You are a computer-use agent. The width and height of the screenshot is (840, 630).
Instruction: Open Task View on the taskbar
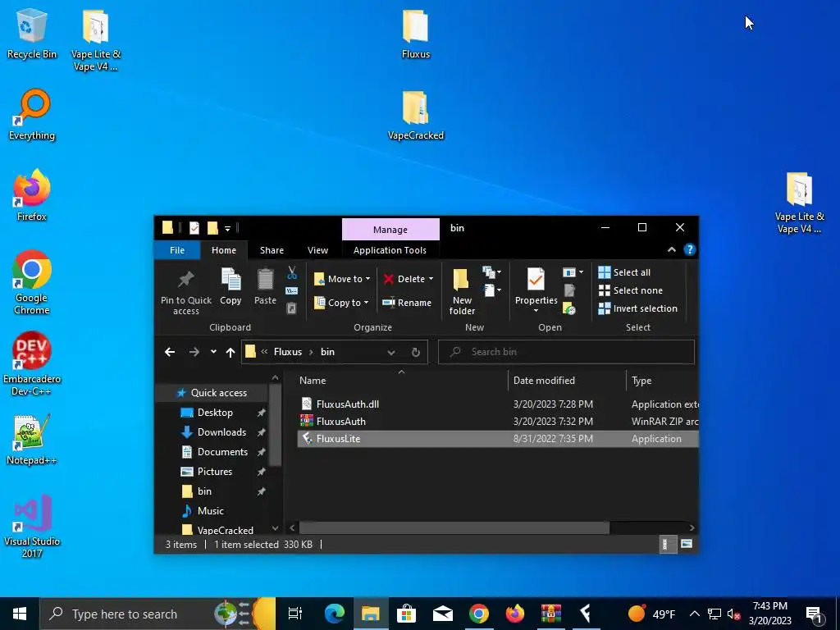[x=295, y=614]
